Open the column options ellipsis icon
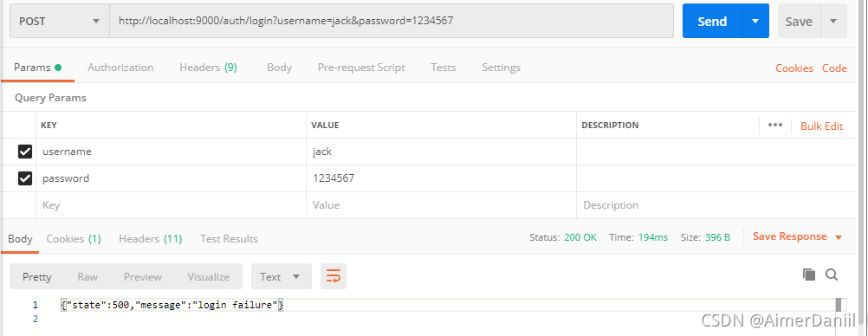Screen dimensions: 868x336 (x=775, y=125)
